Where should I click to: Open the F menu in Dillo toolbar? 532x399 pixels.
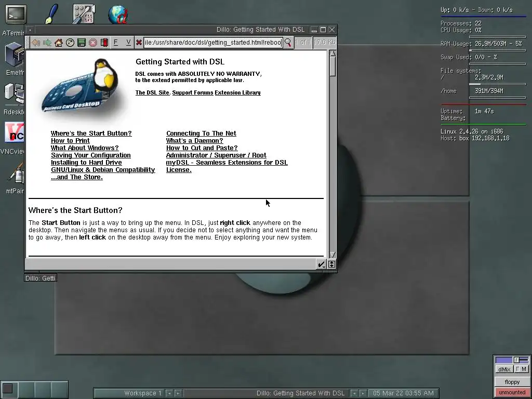tap(116, 43)
